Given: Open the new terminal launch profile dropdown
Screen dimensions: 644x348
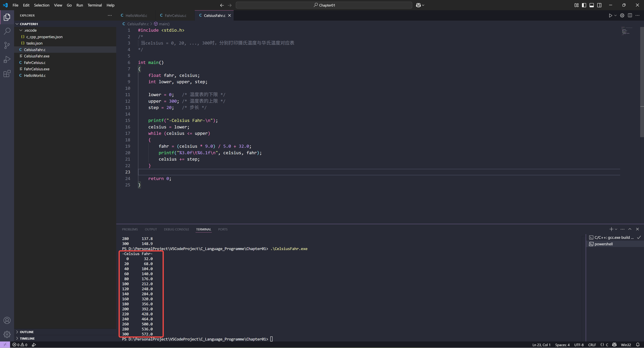Looking at the screenshot, I should coord(616,229).
